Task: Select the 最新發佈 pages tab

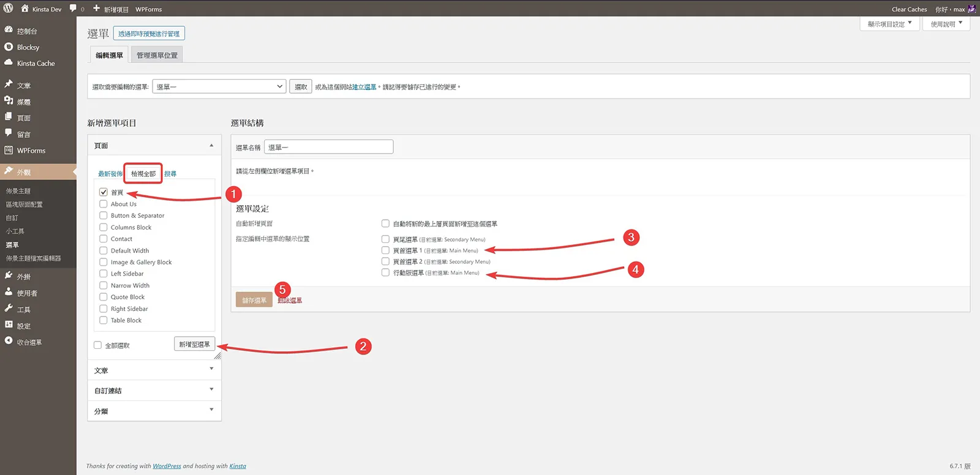Action: (x=110, y=174)
